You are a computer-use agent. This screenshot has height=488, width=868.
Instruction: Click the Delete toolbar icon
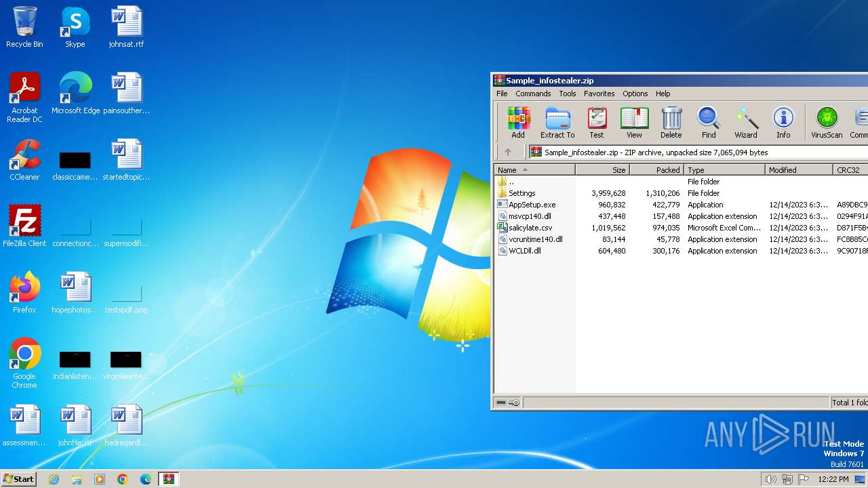point(671,123)
